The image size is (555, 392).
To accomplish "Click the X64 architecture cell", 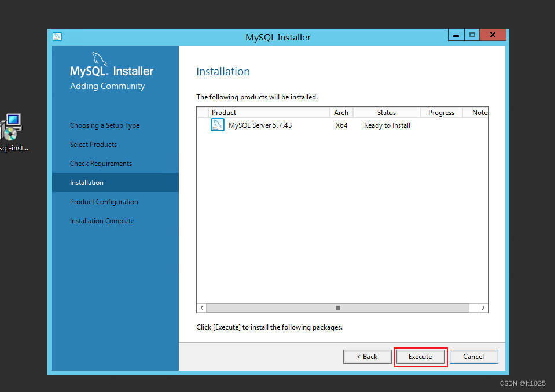I will [x=341, y=125].
